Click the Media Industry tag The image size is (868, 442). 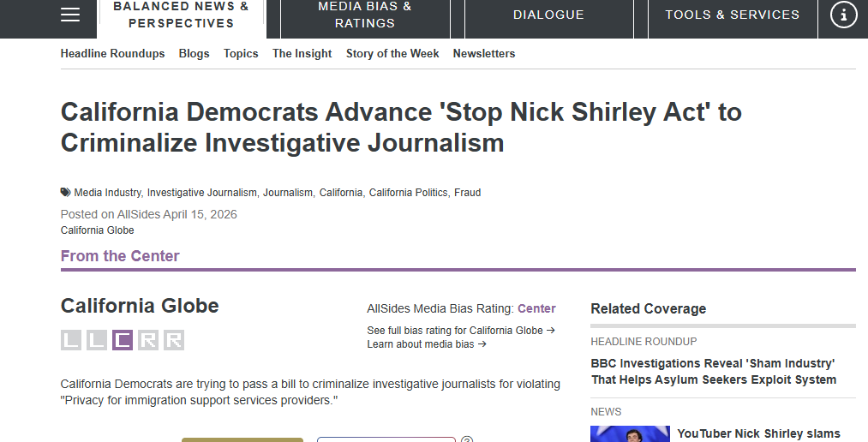[107, 193]
